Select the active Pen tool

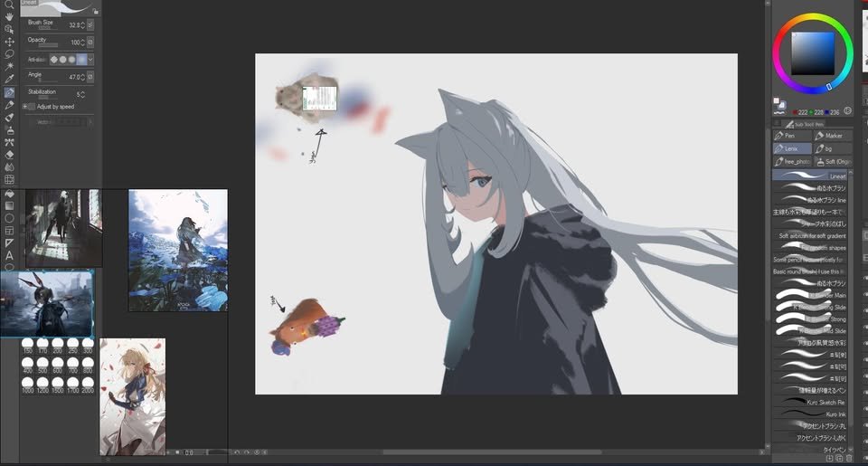[x=9, y=92]
